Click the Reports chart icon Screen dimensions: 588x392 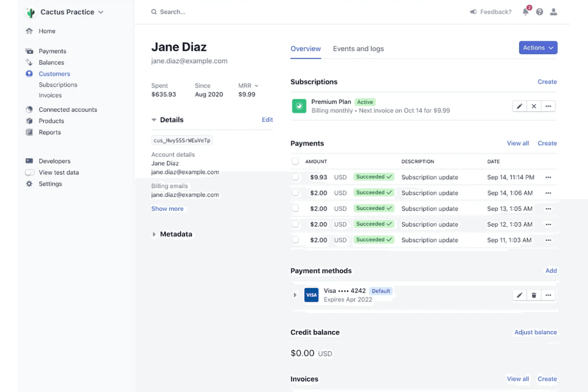[29, 132]
